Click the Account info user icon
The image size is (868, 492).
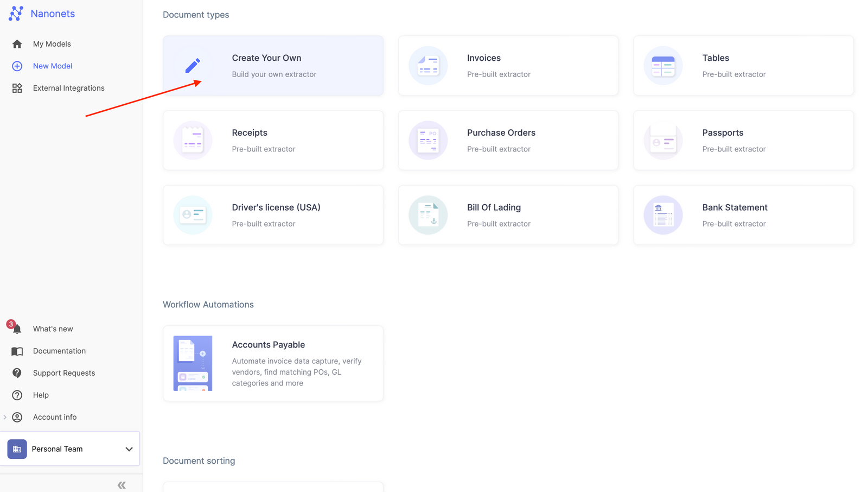[x=17, y=417]
